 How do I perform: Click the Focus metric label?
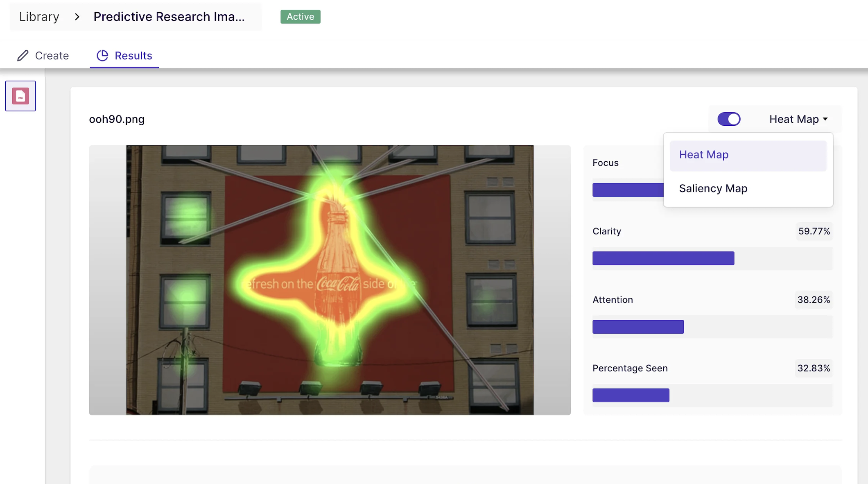pyautogui.click(x=606, y=163)
